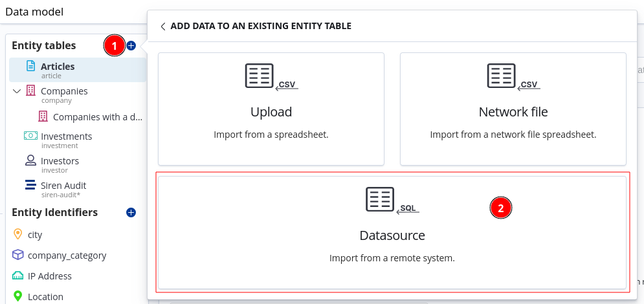Open the 'Companies with a d...' child entry
Image resolution: width=644 pixels, height=304 pixels.
97,117
